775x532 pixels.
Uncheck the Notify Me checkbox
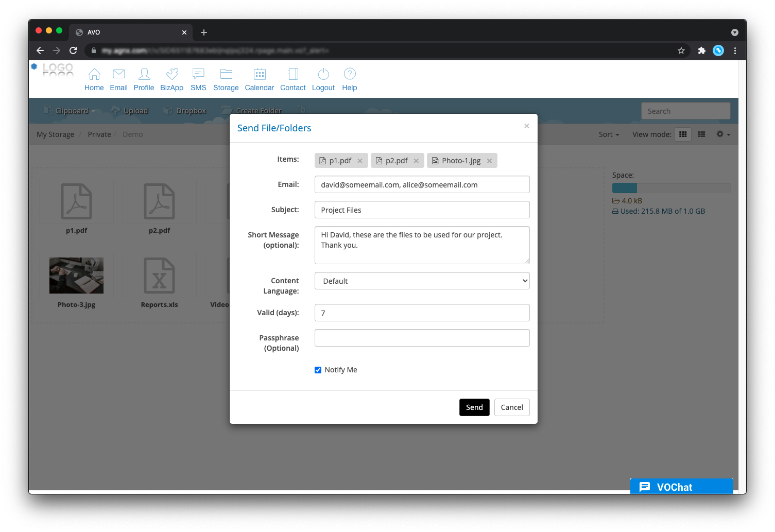pos(318,370)
